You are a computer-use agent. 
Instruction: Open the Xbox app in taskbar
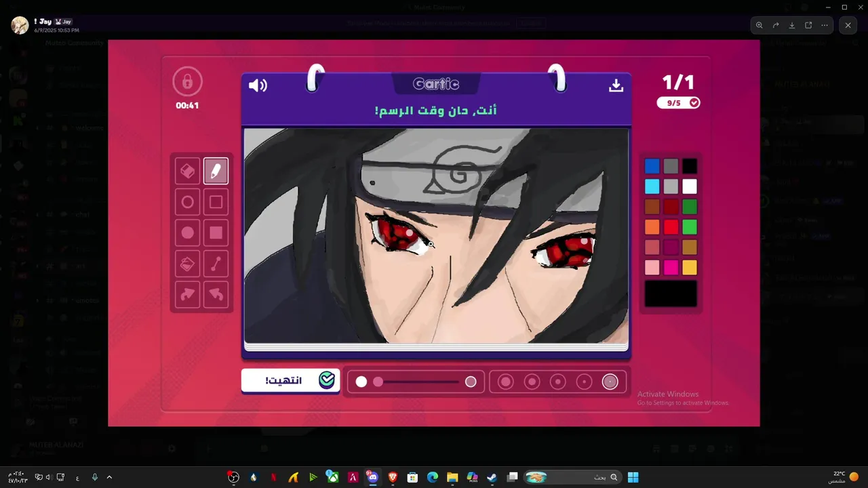[x=332, y=477]
